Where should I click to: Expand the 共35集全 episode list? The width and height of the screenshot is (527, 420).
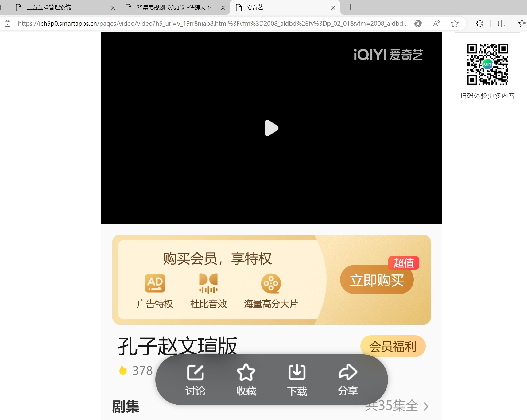point(397,406)
